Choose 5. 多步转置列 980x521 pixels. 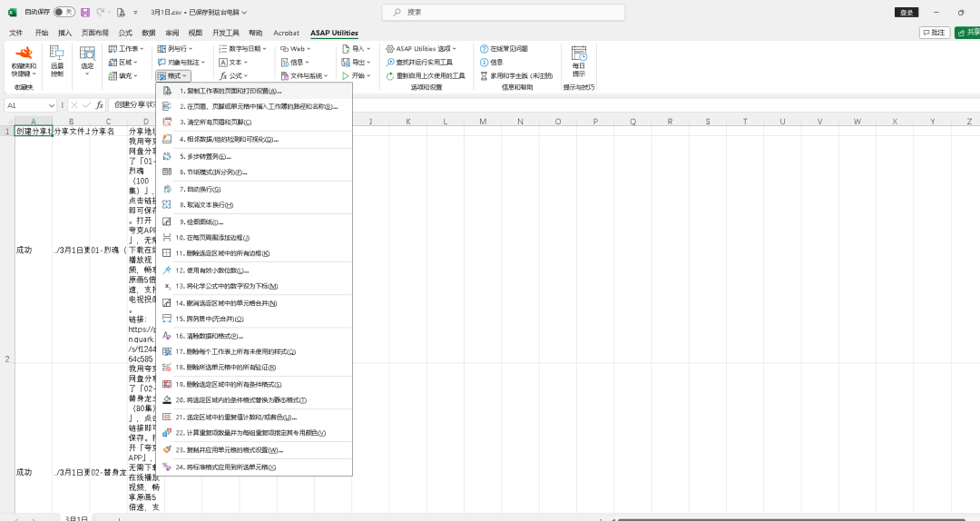tap(254, 156)
